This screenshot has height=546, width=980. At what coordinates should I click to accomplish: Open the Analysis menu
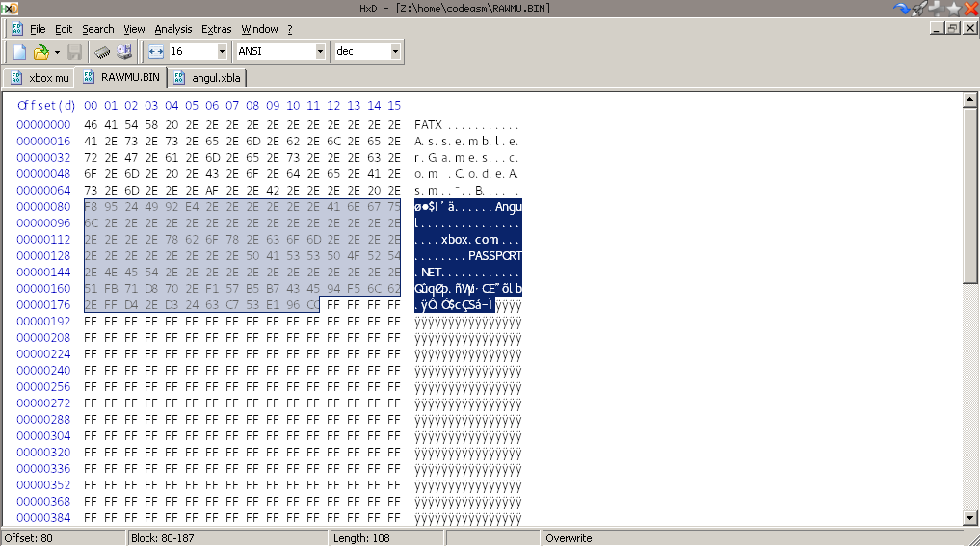point(173,29)
